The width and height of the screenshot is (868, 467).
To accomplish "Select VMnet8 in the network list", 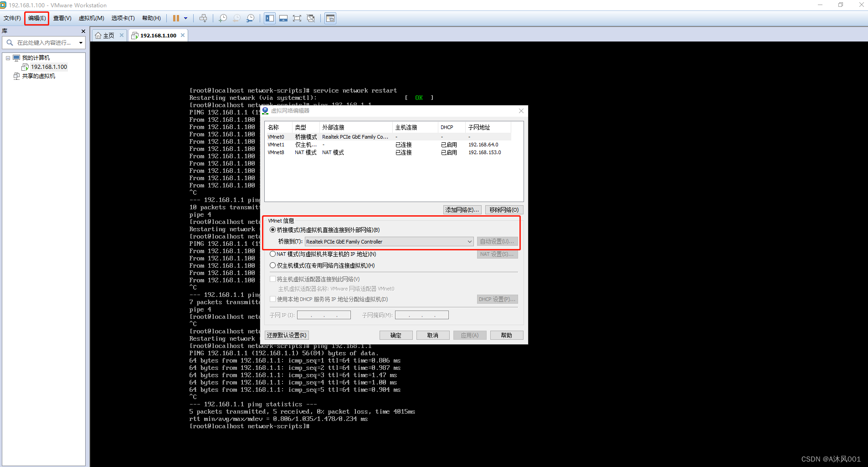I will click(277, 152).
